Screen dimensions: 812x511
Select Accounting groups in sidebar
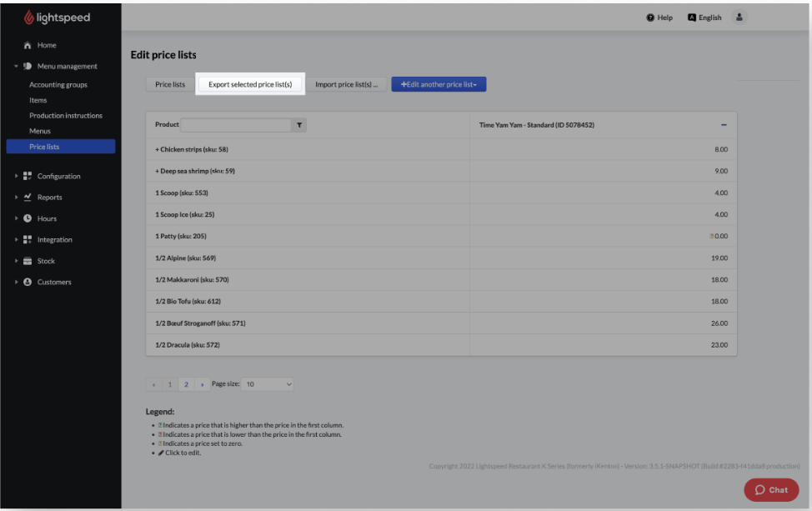58,85
